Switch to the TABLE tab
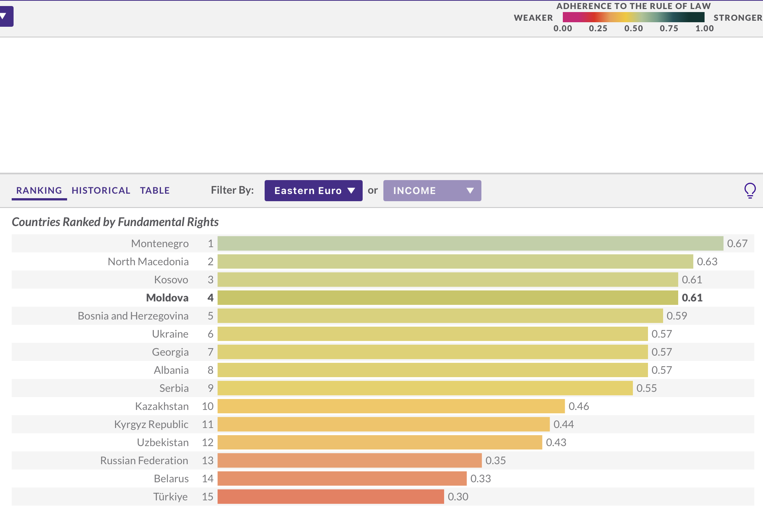Image resolution: width=763 pixels, height=532 pixels. pos(155,191)
